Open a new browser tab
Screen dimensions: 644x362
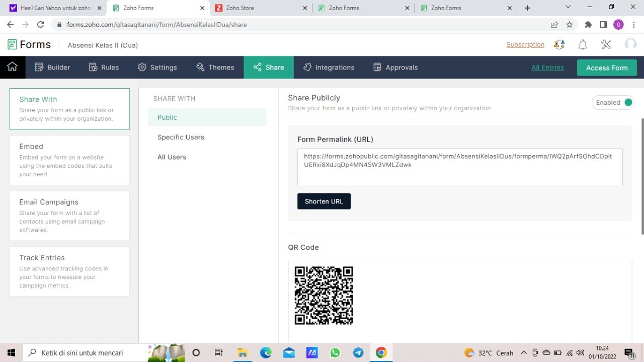[x=527, y=8]
